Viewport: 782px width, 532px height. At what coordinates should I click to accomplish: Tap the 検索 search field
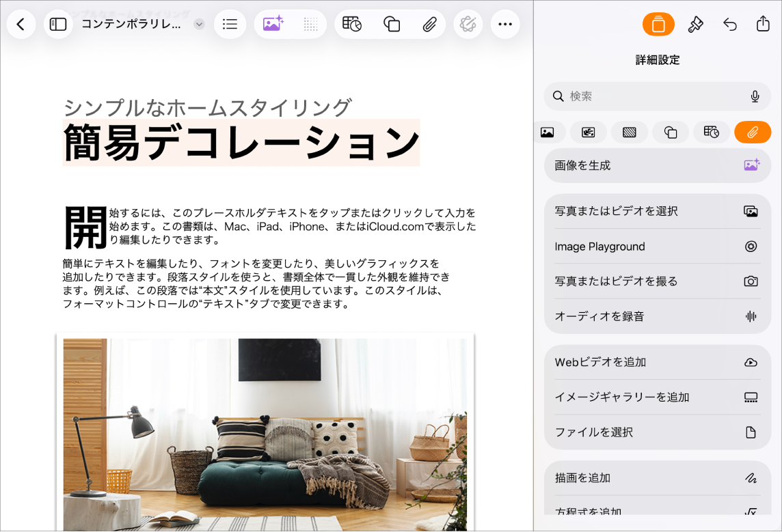649,96
